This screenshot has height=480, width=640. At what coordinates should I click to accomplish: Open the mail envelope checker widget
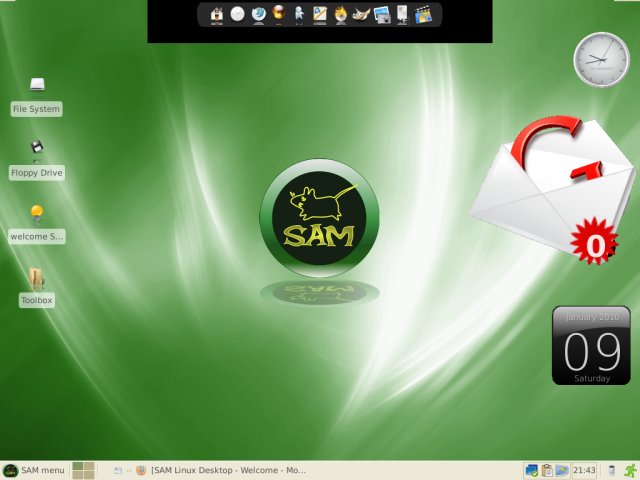tap(551, 184)
